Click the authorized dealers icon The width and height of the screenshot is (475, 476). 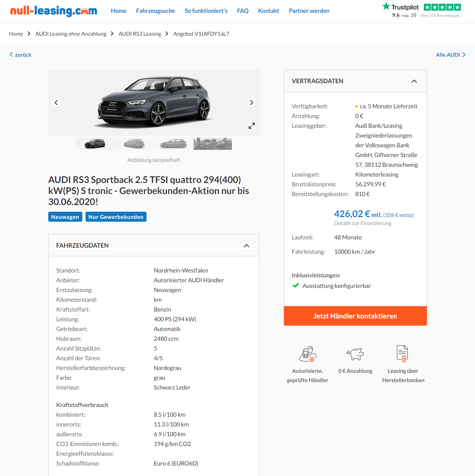tap(308, 354)
